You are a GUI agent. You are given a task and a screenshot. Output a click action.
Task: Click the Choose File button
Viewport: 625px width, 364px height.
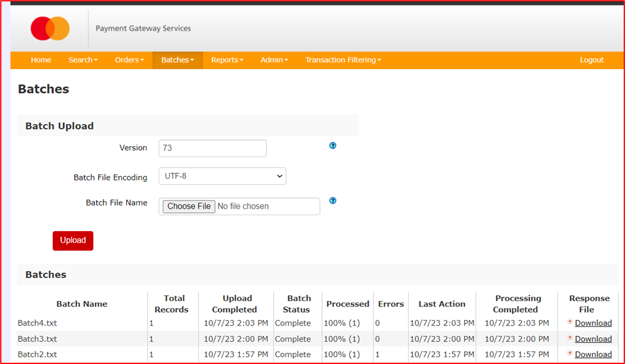(x=189, y=206)
